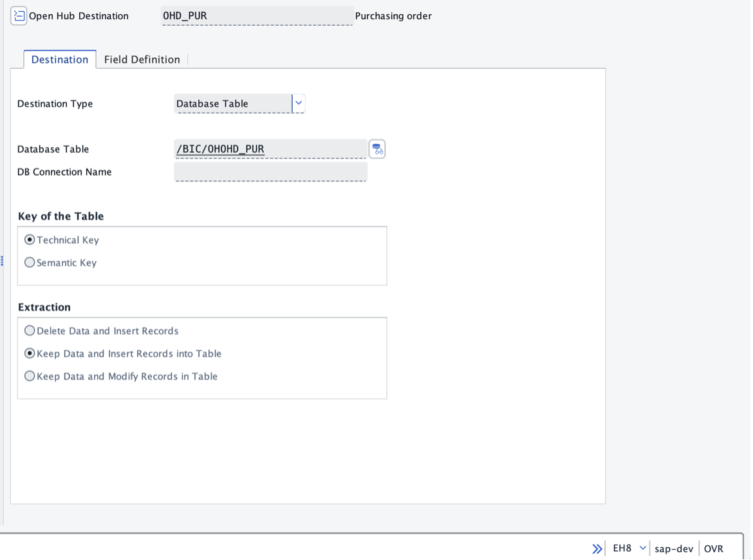
Task: Click the Purchasing order description text
Action: coord(393,16)
